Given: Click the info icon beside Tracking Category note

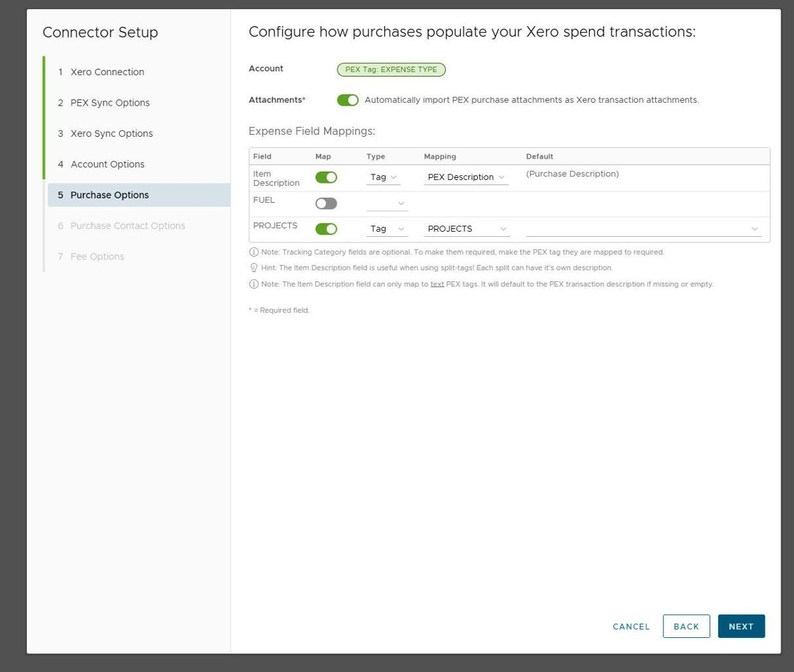Looking at the screenshot, I should point(254,252).
